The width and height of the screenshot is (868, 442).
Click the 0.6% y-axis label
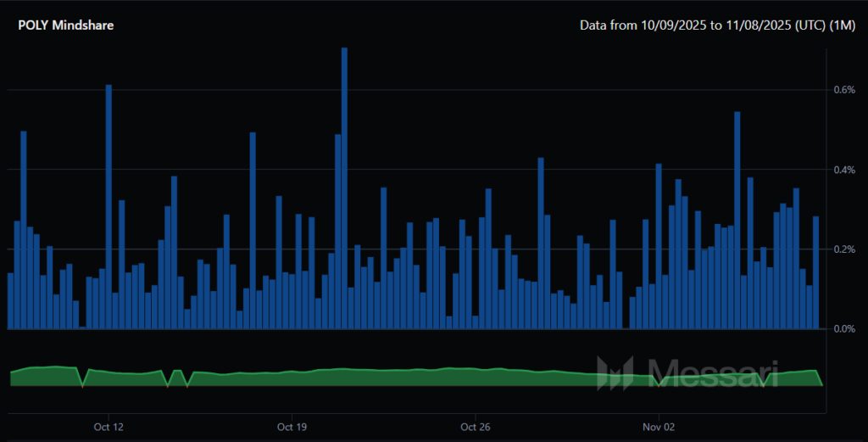tap(843, 90)
